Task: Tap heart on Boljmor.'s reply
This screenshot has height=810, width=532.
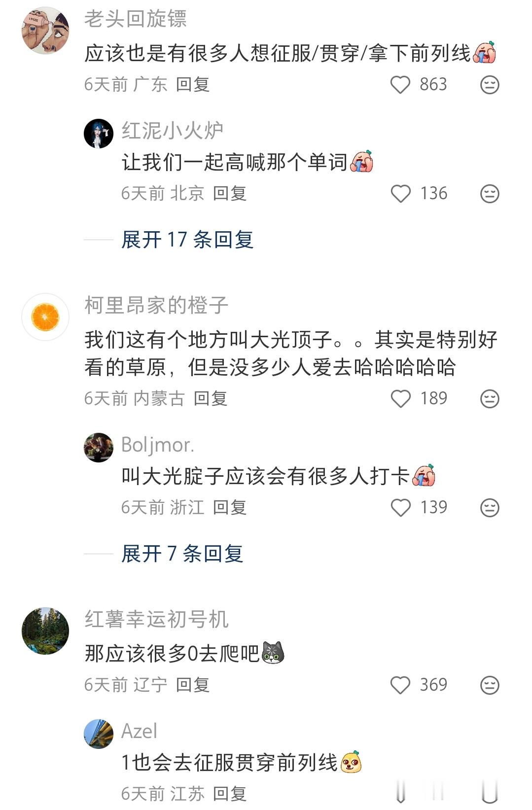Action: pos(400,508)
